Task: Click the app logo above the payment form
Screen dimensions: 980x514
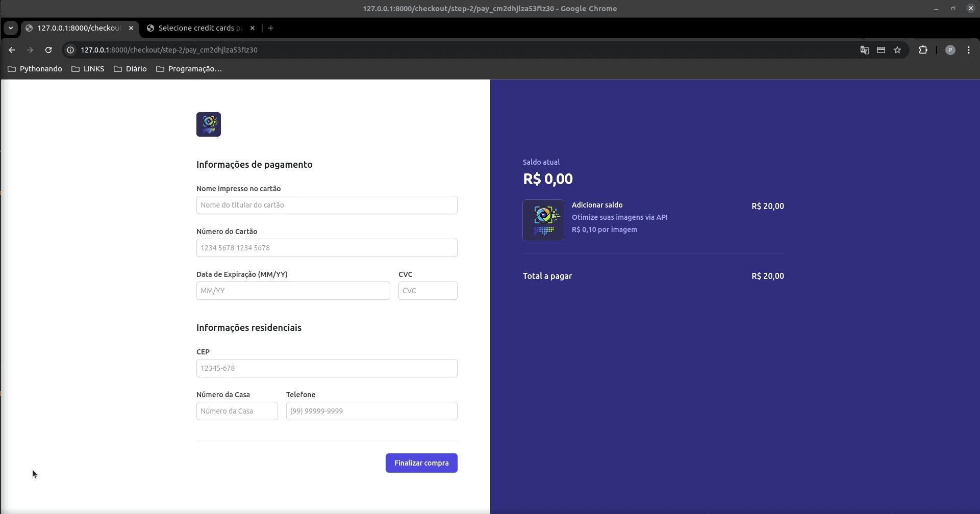Action: click(209, 124)
